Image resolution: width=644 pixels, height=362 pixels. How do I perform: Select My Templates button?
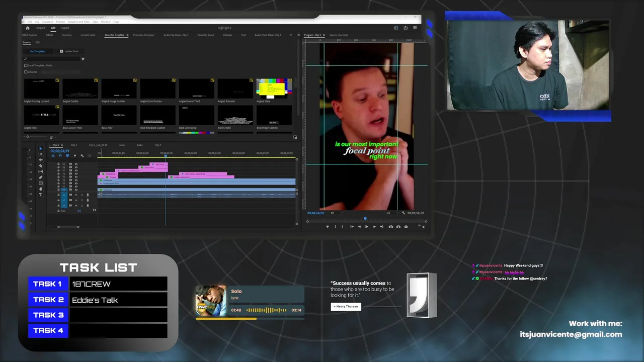38,51
